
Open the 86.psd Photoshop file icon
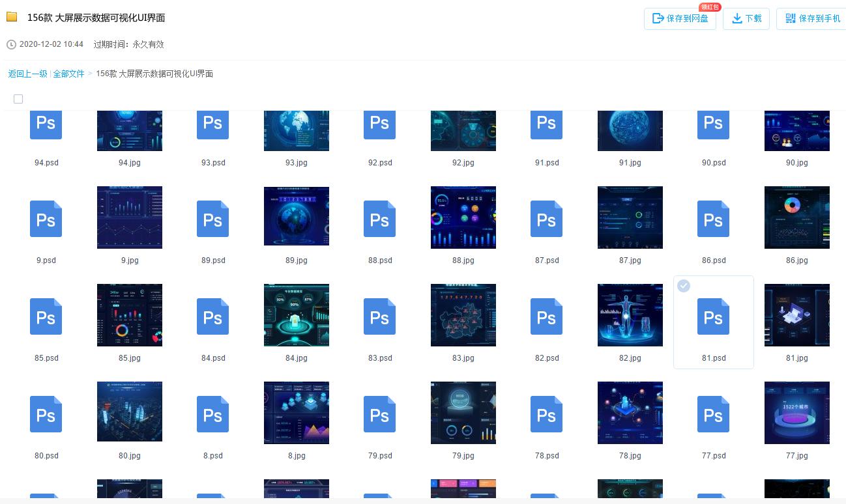click(x=714, y=219)
